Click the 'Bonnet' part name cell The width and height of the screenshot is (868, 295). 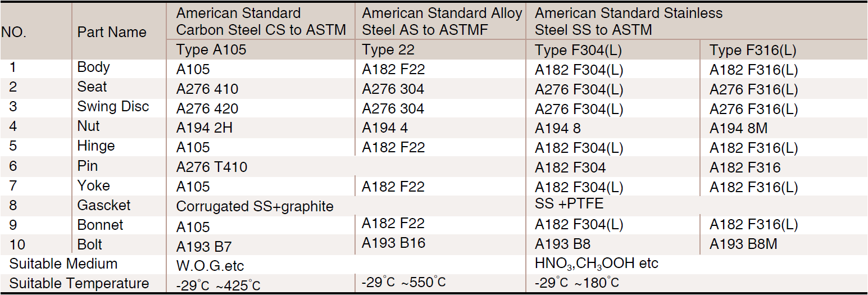coord(101,225)
